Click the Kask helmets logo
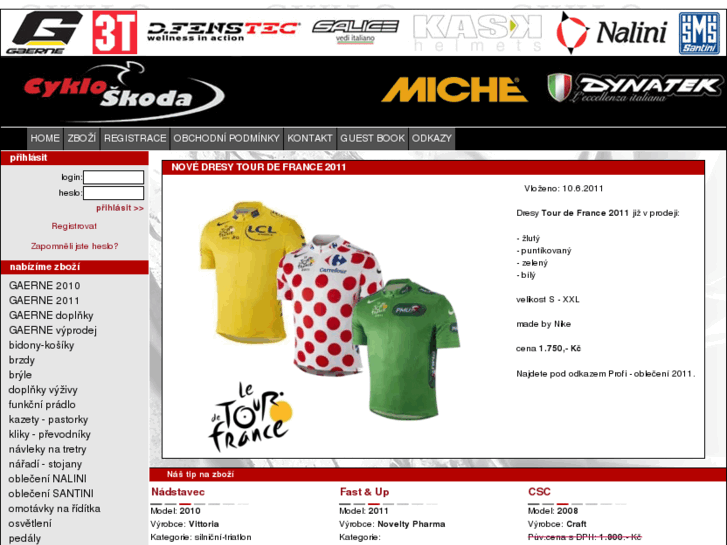Image resolution: width=727 pixels, height=545 pixels. [477, 32]
